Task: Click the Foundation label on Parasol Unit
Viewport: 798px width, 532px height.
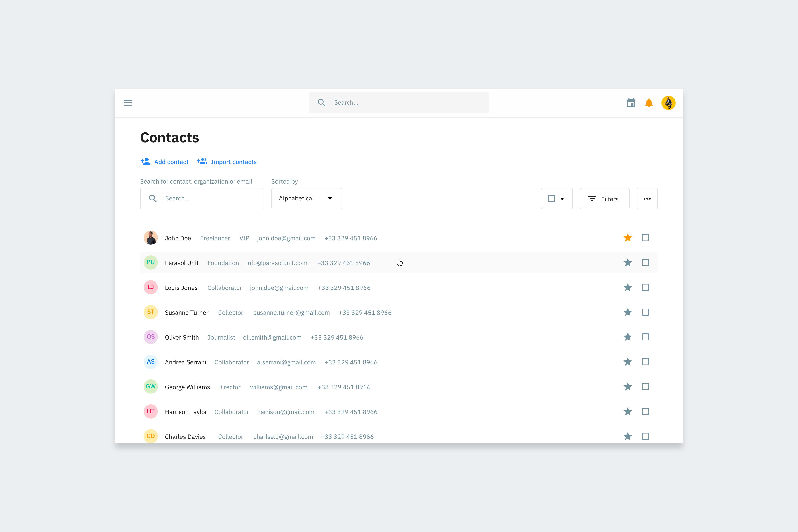Action: point(223,263)
